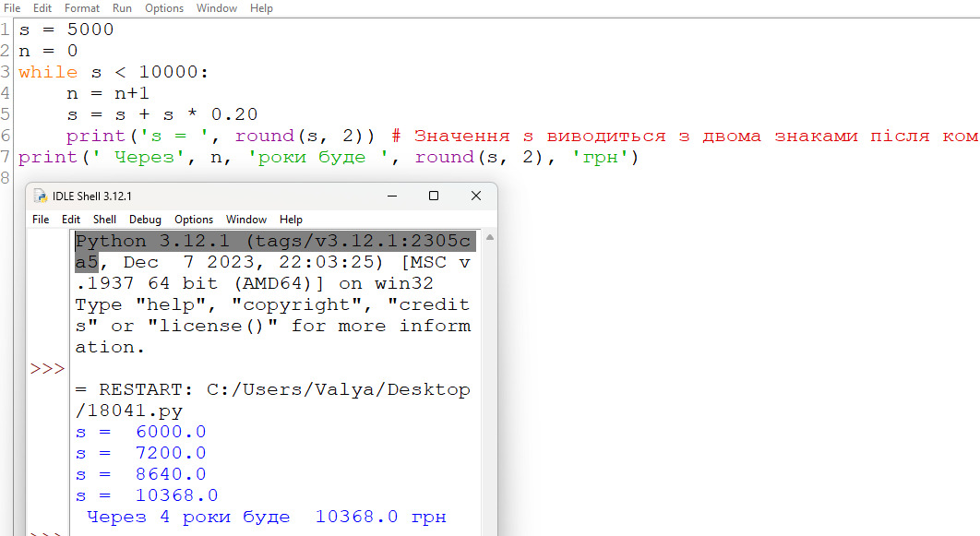Click the output 'Через 4 роки буде 10368.0 грн'
Viewport: 980px width, 536px height.
(x=267, y=517)
